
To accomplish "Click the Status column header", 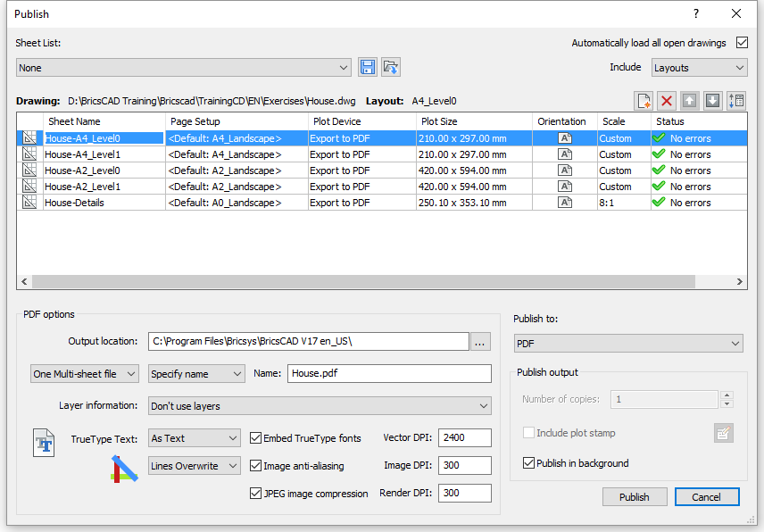I will [699, 121].
